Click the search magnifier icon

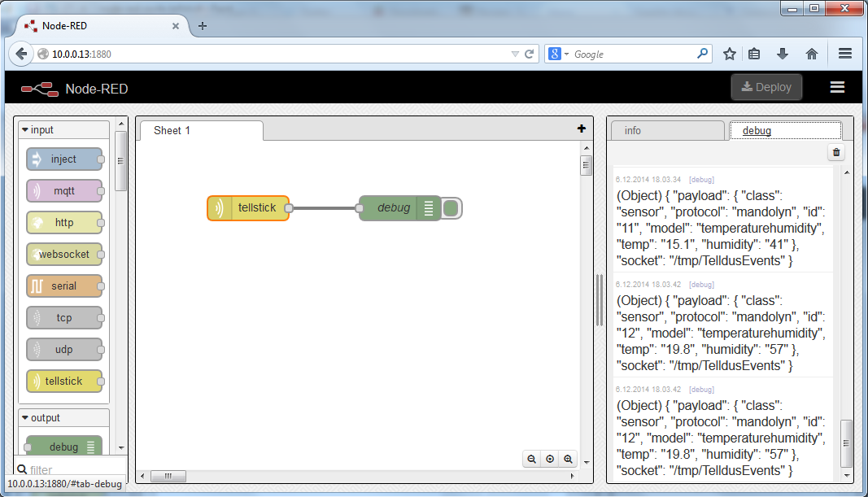703,54
